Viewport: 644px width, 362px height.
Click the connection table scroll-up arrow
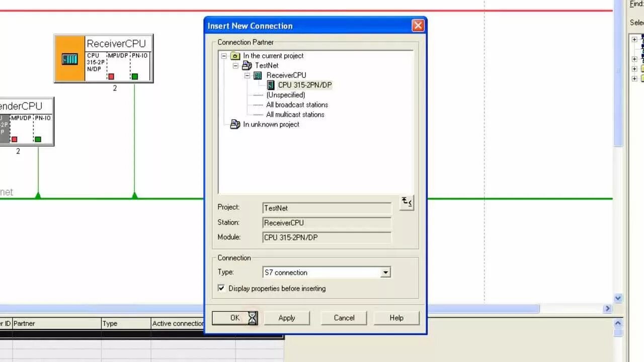[618, 323]
